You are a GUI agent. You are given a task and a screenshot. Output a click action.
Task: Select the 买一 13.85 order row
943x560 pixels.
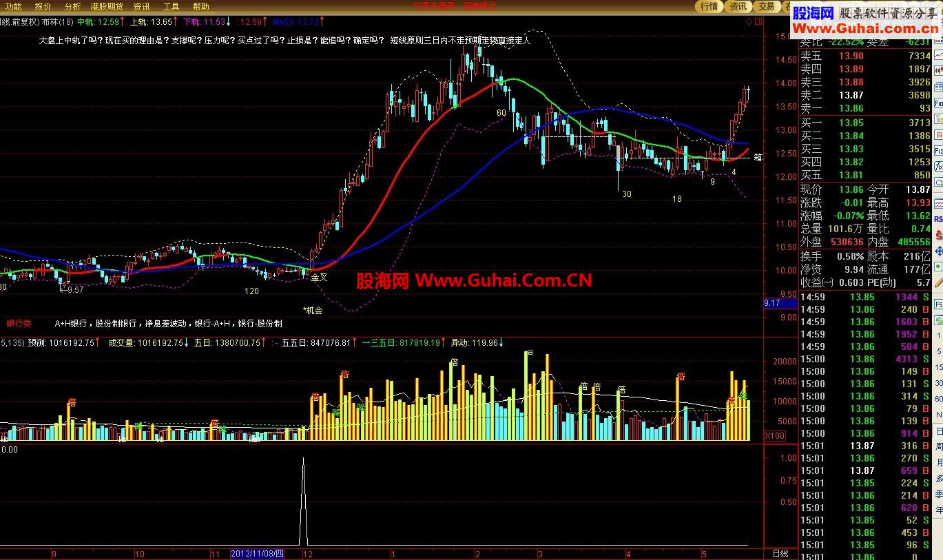coord(867,123)
